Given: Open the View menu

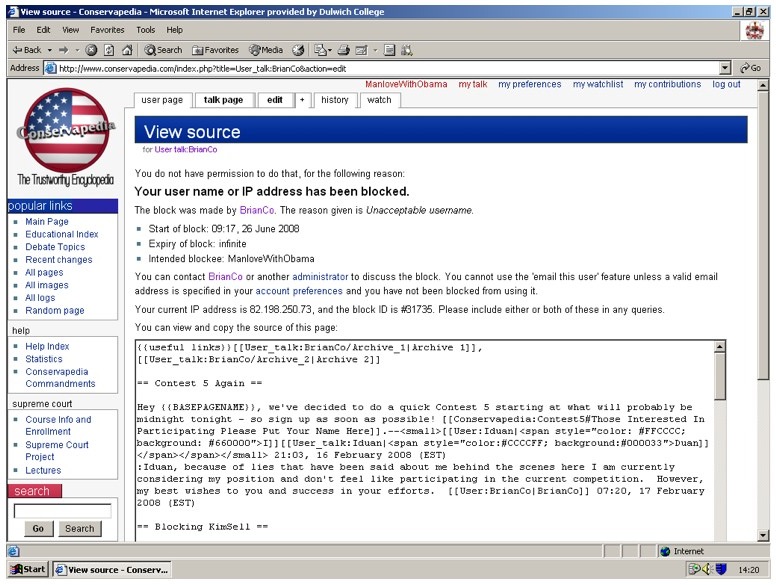Looking at the screenshot, I should point(70,30).
